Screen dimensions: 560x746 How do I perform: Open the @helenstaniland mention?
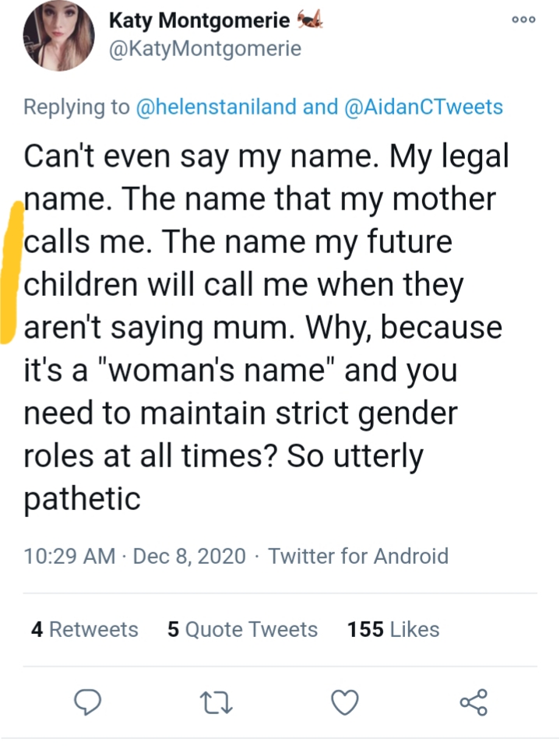point(216,107)
